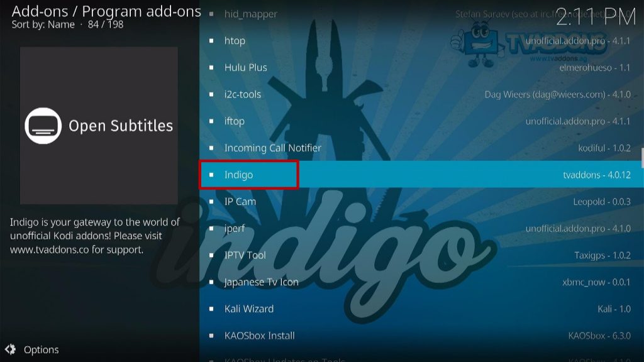Click the list scrollbar handle on the right edge
Screen dimensions: 644x362
coord(642,158)
